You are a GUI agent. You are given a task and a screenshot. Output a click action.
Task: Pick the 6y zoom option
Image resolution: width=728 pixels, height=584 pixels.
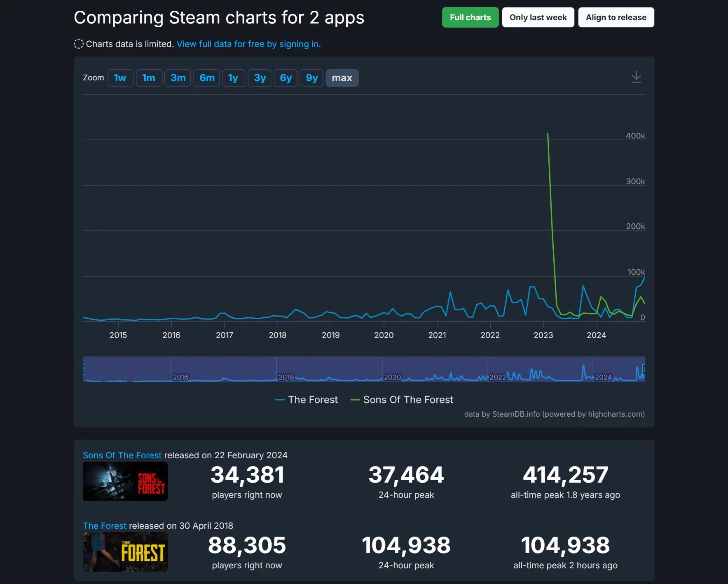(x=286, y=78)
